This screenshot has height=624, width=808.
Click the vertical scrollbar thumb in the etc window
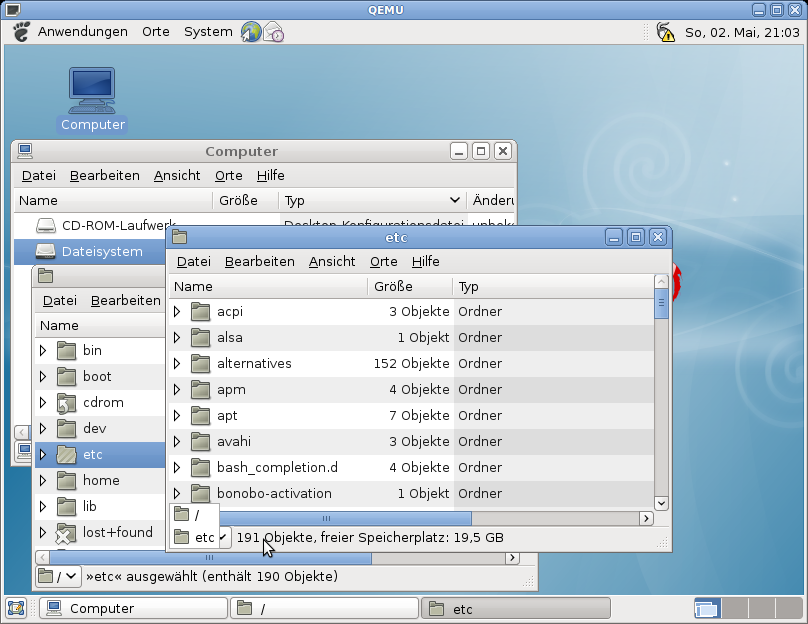tap(661, 303)
